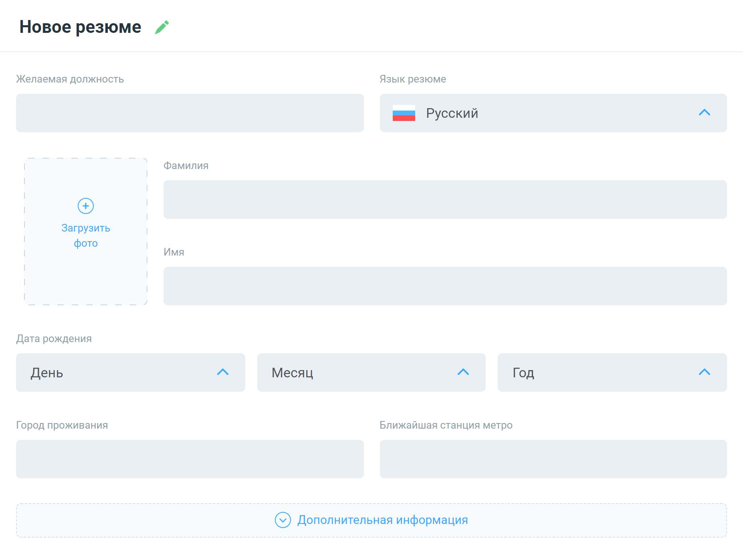Open the День dropdown
Viewport: 743px width, 560px height.
click(130, 373)
